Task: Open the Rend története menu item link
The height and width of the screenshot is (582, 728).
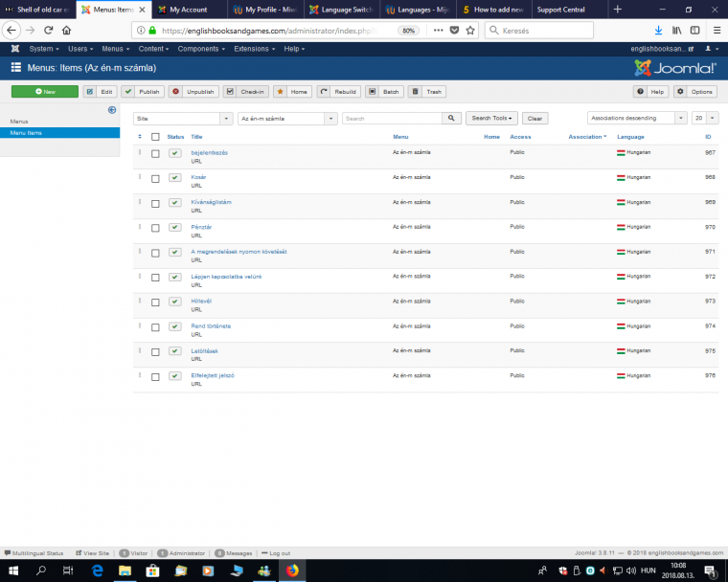Action: tap(211, 326)
